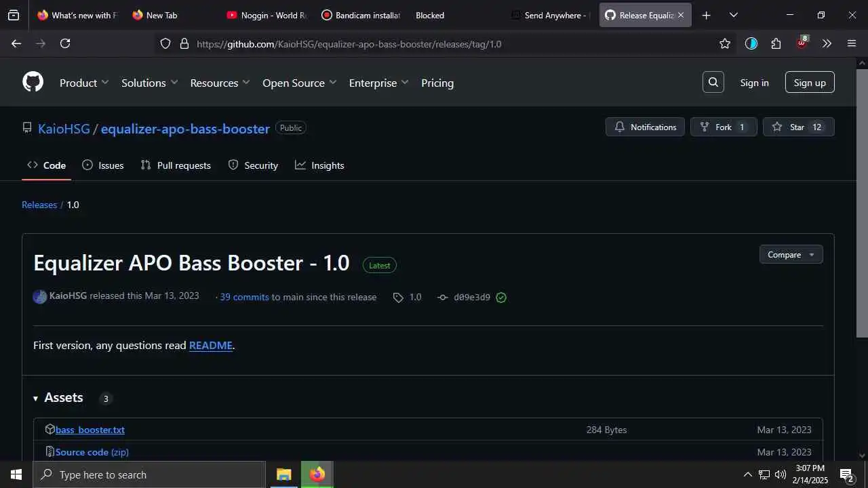Open site info via padlock icon
This screenshot has width=868, height=488.
coord(184,43)
